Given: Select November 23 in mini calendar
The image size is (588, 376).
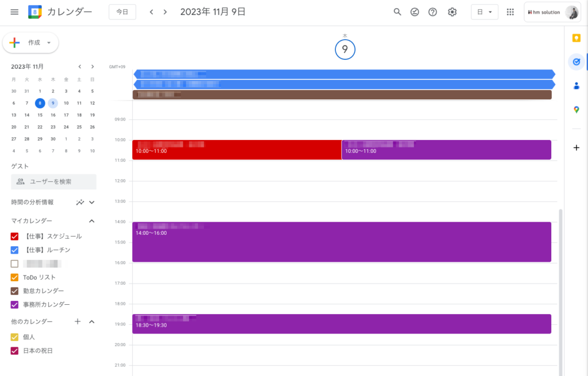Looking at the screenshot, I should 53,127.
